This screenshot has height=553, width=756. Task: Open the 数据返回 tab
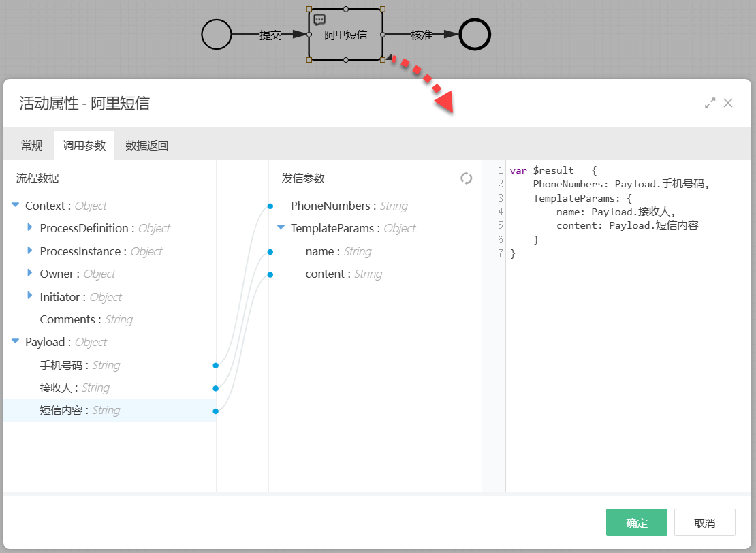(147, 145)
